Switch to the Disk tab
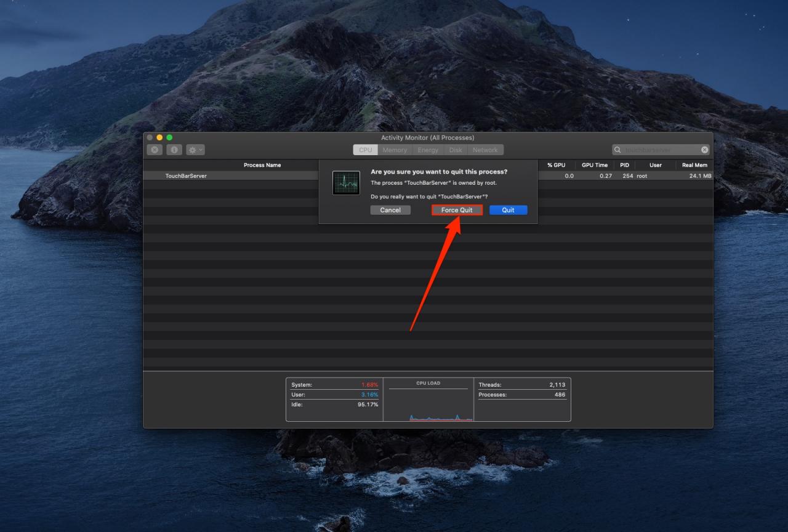Image resolution: width=788 pixels, height=532 pixels. (456, 150)
